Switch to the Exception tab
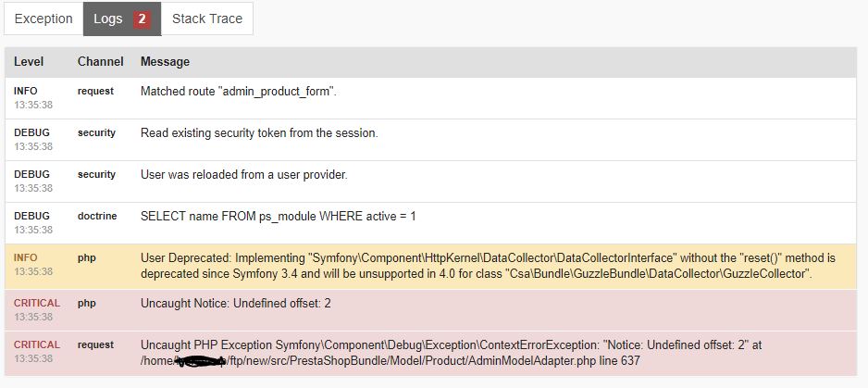Image resolution: width=868 pixels, height=388 pixels. [x=43, y=19]
